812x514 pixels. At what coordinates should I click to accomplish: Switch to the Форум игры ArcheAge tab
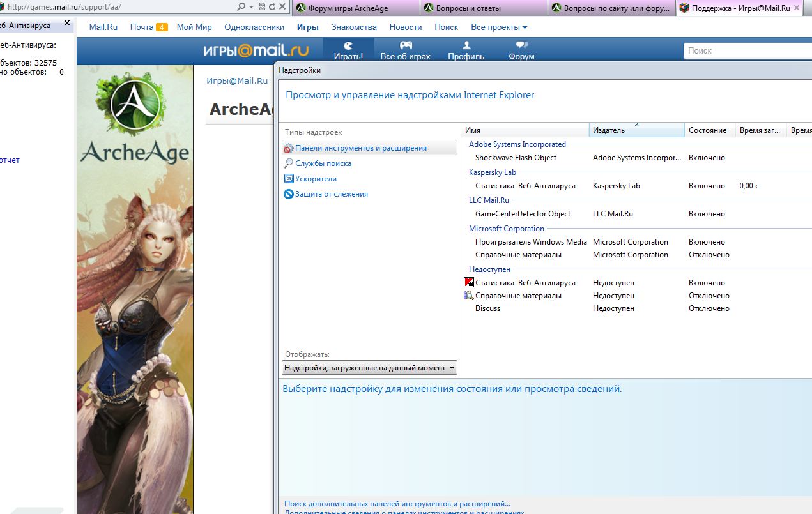(x=356, y=8)
